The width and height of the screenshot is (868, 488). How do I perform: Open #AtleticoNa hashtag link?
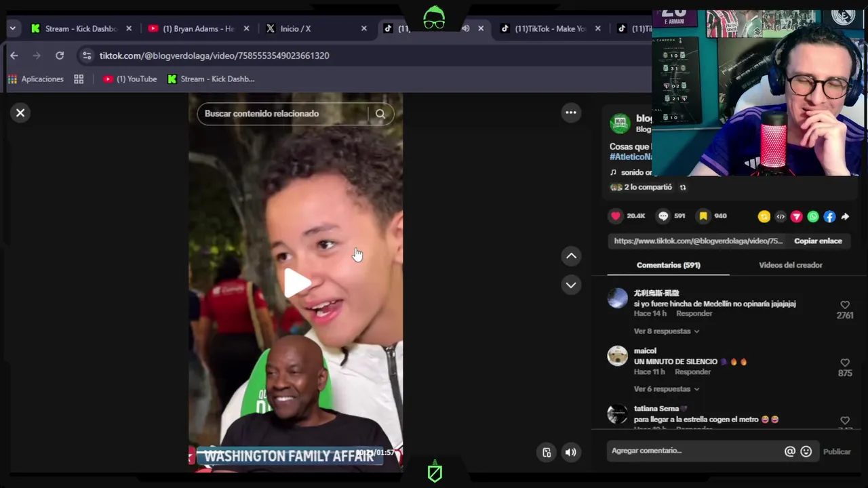[x=631, y=157]
